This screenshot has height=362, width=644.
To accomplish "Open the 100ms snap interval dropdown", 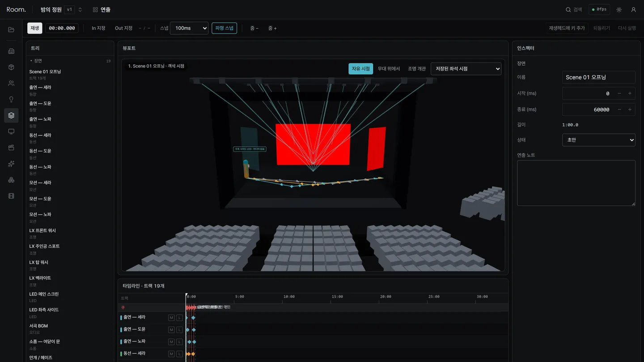I will coord(189,28).
